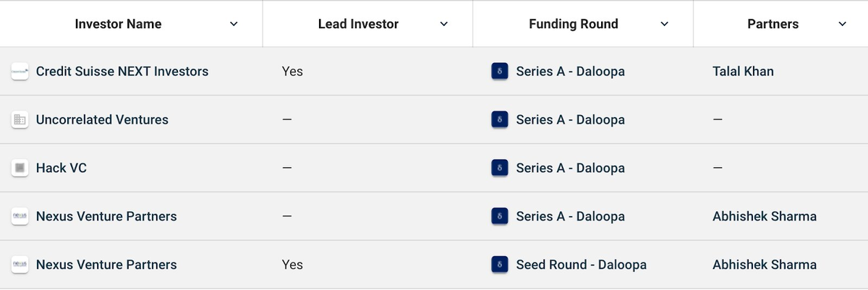Click Daloopa icon in Hack VC row
The width and height of the screenshot is (868, 290).
[x=499, y=169]
